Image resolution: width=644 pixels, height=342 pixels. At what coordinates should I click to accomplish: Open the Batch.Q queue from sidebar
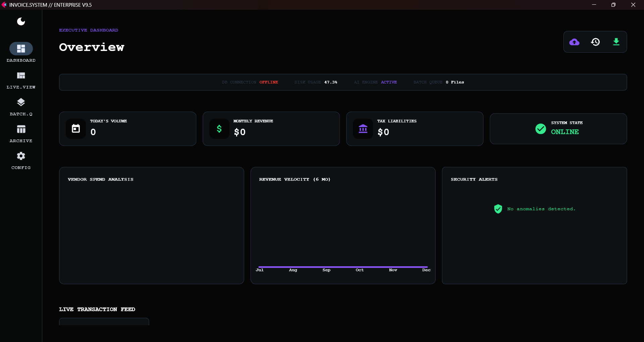[21, 107]
